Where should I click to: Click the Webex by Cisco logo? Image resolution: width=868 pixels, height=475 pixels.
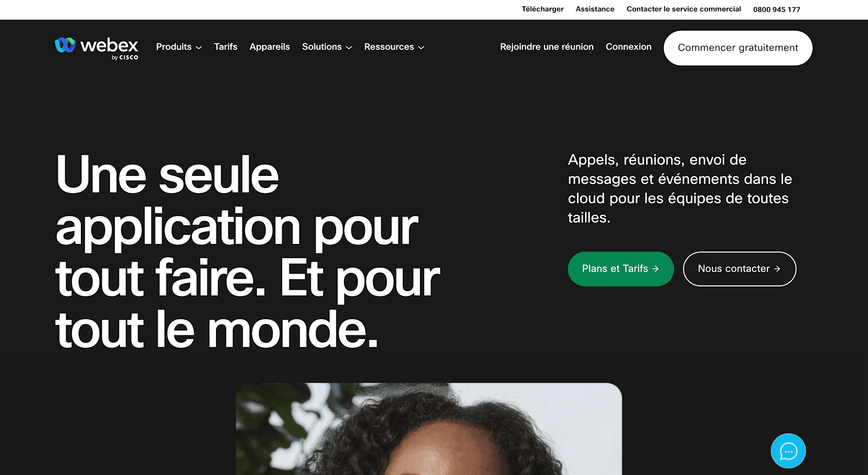(x=96, y=48)
